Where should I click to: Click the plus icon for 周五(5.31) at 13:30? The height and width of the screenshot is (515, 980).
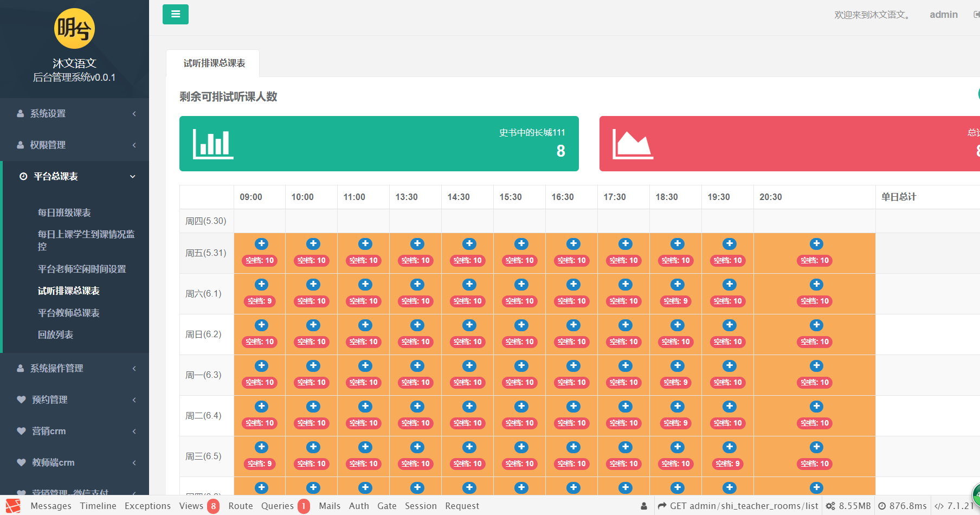pos(417,244)
